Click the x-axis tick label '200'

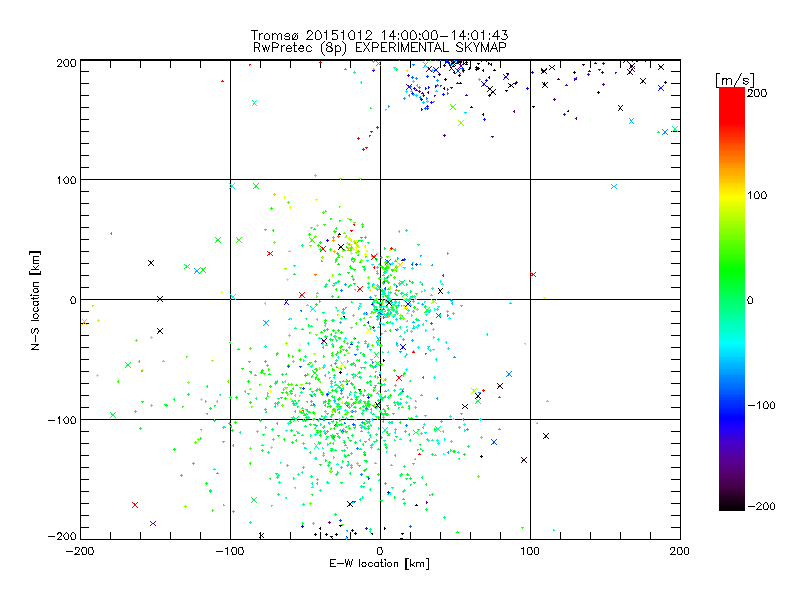pyautogui.click(x=680, y=551)
